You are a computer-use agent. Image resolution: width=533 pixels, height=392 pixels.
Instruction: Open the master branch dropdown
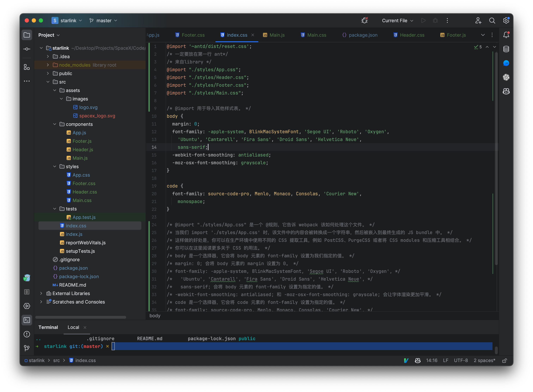(x=103, y=21)
